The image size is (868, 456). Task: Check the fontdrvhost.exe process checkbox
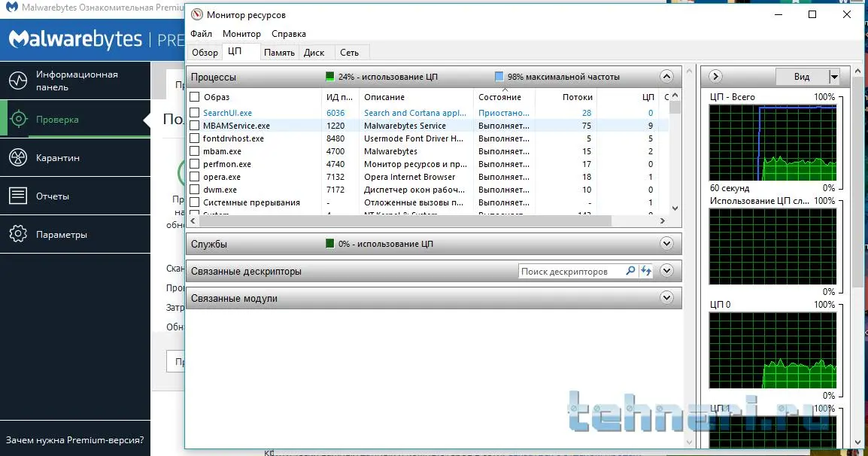click(x=194, y=138)
